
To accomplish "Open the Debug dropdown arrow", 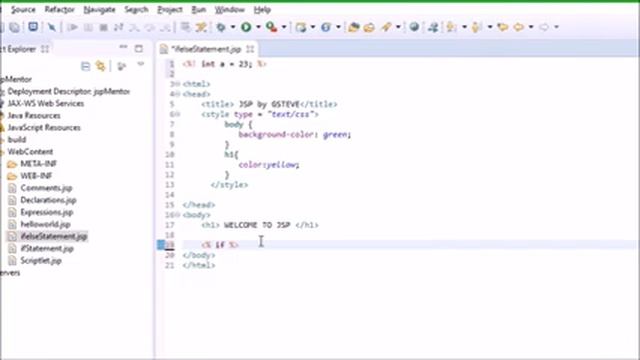I will (x=233, y=27).
